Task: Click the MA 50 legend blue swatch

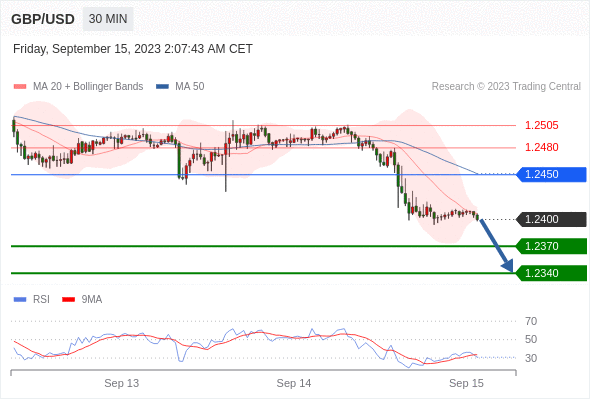Action: (162, 87)
